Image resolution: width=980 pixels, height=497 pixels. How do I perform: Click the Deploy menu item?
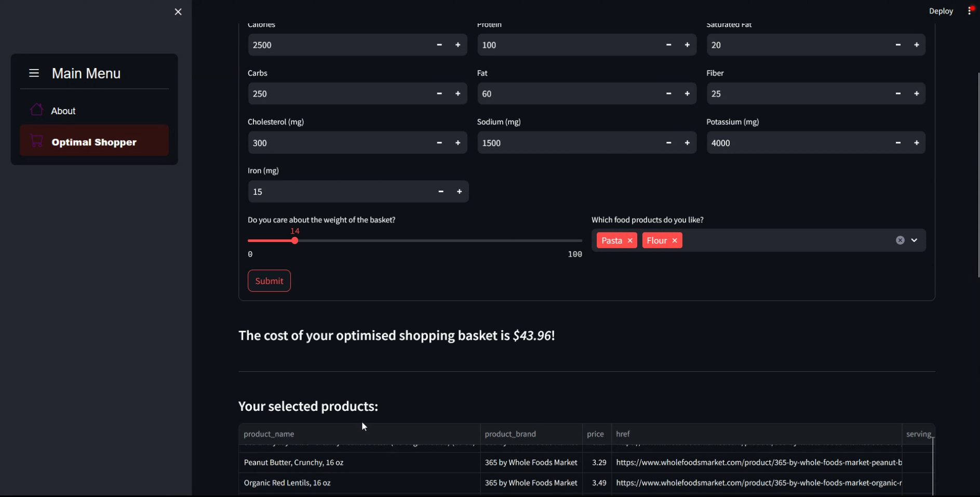941,10
